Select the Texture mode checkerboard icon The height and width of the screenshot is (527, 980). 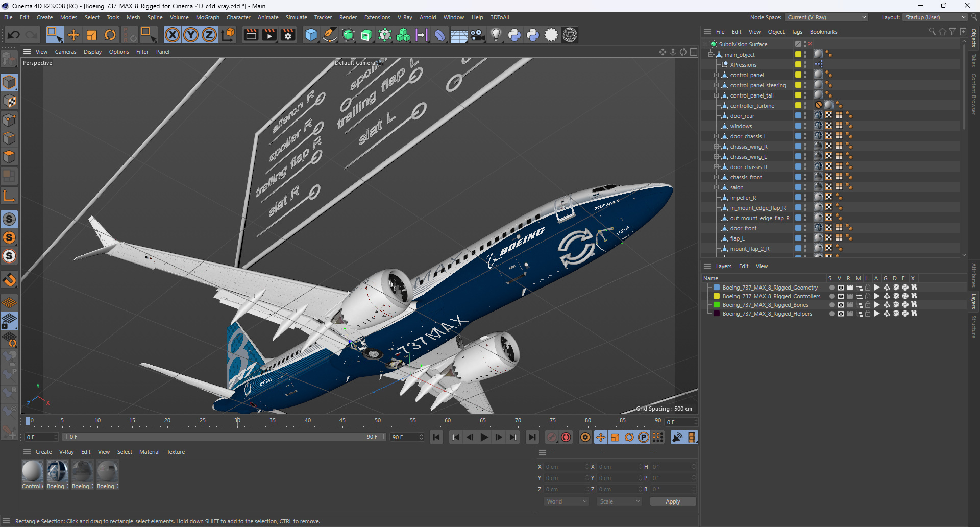(9, 101)
